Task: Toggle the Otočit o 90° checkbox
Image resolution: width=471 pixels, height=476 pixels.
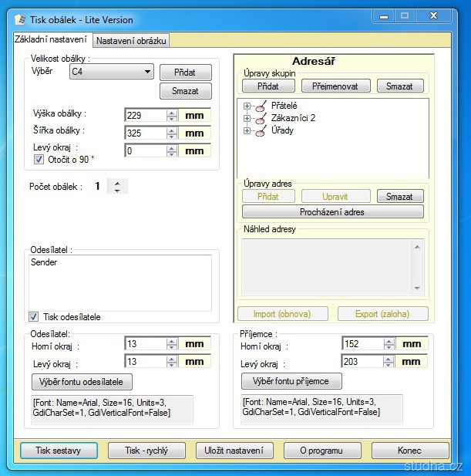Action: (39, 160)
